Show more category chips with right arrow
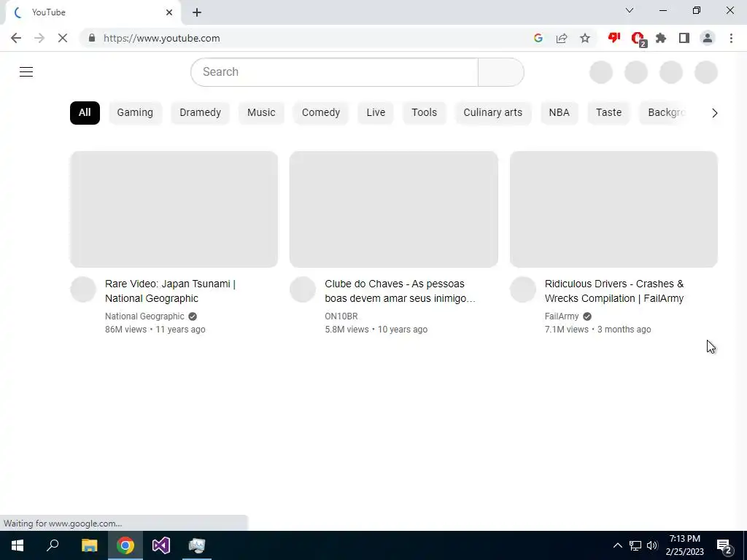This screenshot has height=560, width=747. [715, 113]
